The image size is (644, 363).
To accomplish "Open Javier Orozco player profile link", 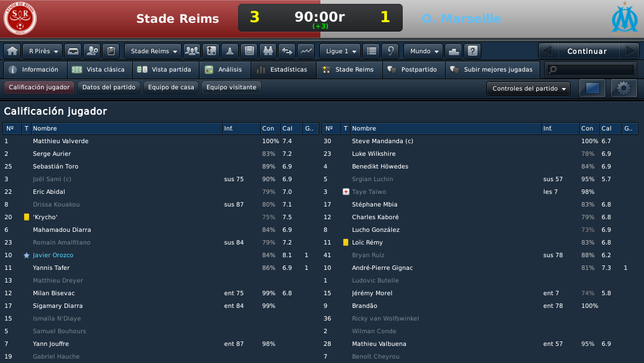I will pyautogui.click(x=53, y=255).
